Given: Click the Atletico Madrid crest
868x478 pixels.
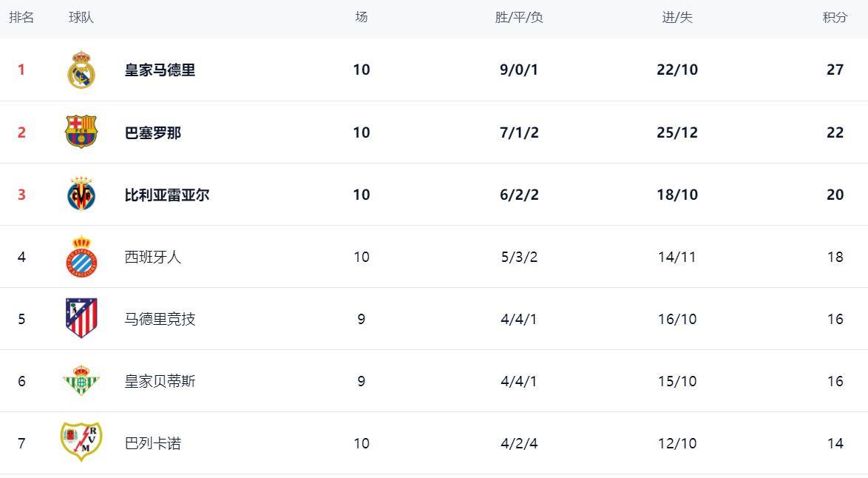Looking at the screenshot, I should 81,319.
